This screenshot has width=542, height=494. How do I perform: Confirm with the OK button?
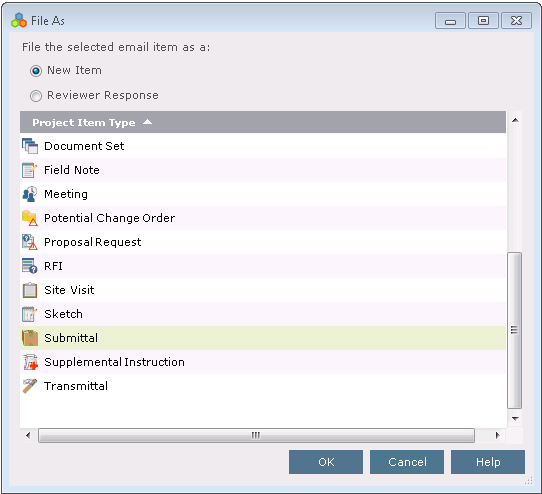coord(326,462)
